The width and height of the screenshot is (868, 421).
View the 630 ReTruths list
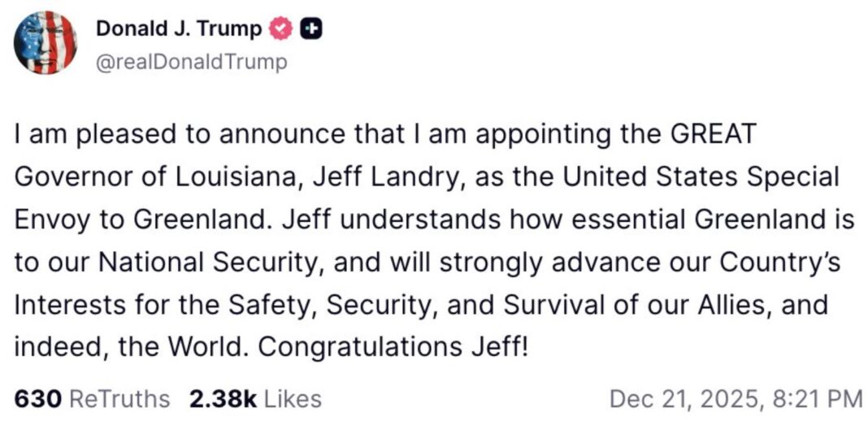click(92, 399)
